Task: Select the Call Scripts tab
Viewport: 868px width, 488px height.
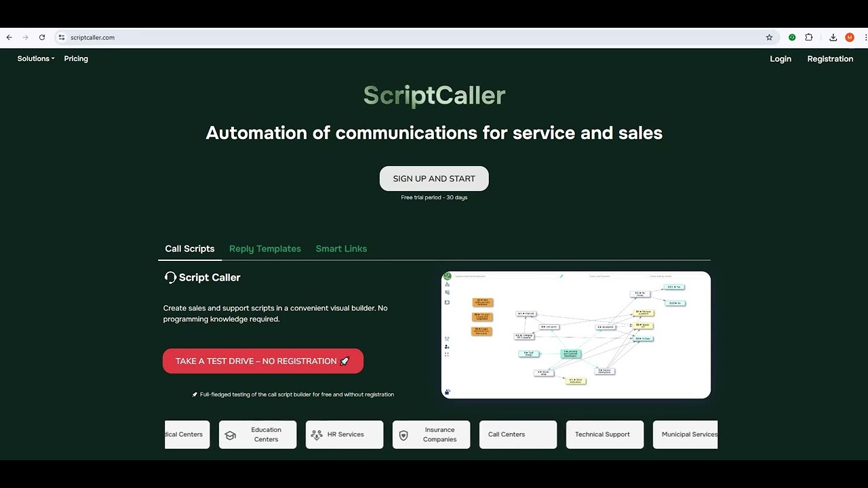Action: pyautogui.click(x=190, y=249)
